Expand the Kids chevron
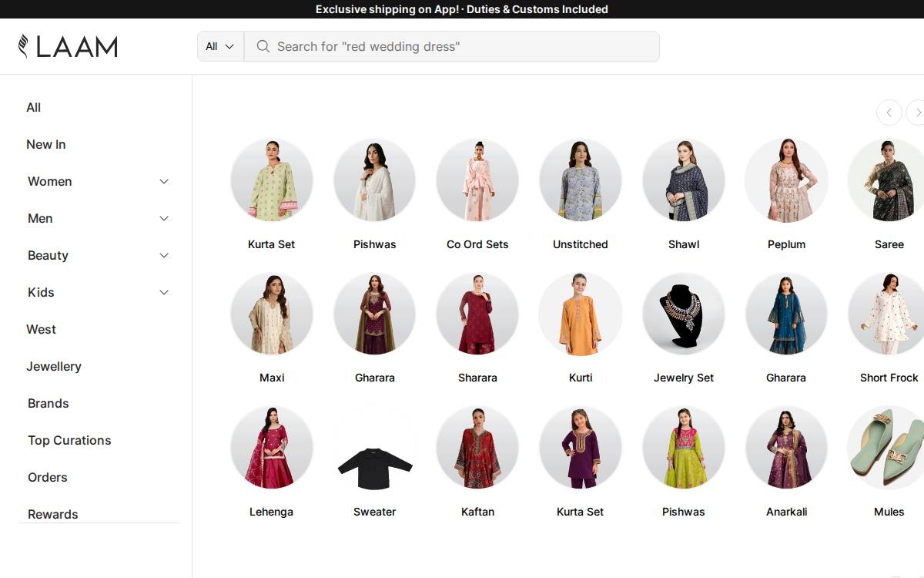Screen dimensions: 924x578 point(164,292)
